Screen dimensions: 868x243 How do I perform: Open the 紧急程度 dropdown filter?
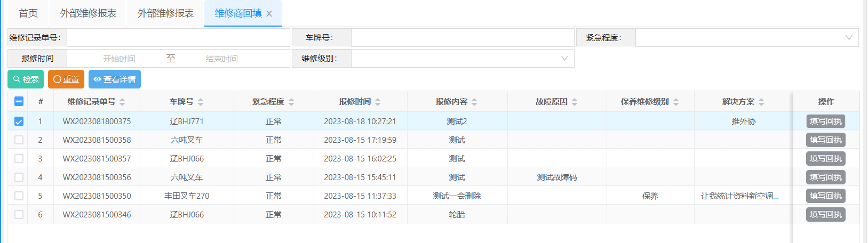tap(746, 37)
